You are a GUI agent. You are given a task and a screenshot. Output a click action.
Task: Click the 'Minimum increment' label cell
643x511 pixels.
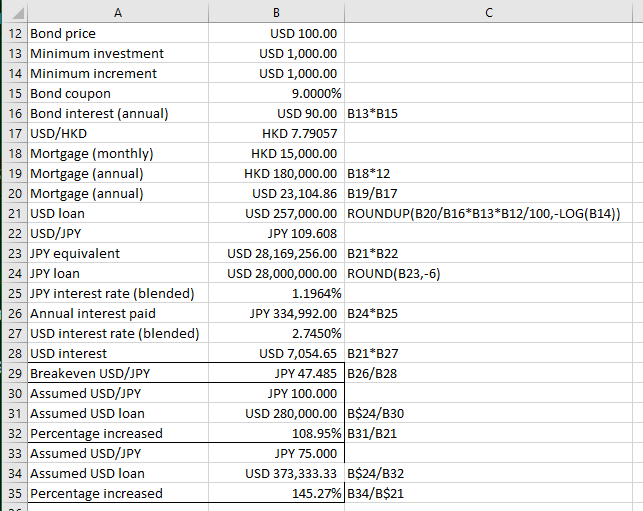click(118, 73)
